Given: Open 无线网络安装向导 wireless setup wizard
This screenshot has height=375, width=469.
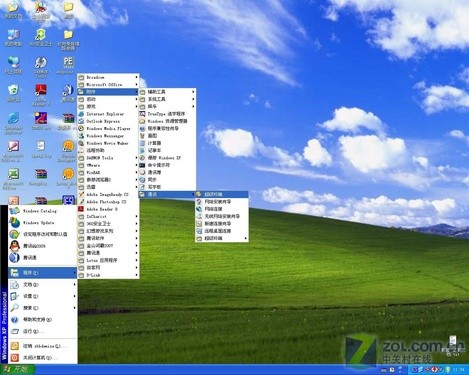Looking at the screenshot, I should (222, 216).
